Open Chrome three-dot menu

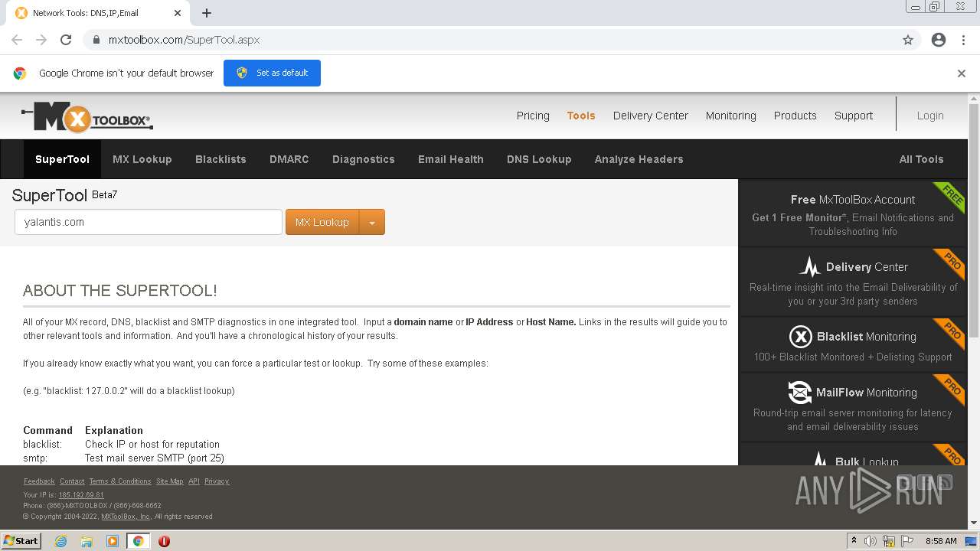point(963,40)
